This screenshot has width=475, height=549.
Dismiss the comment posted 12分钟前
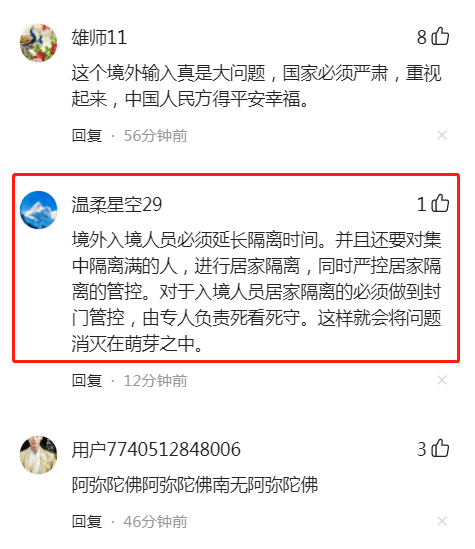coord(442,380)
